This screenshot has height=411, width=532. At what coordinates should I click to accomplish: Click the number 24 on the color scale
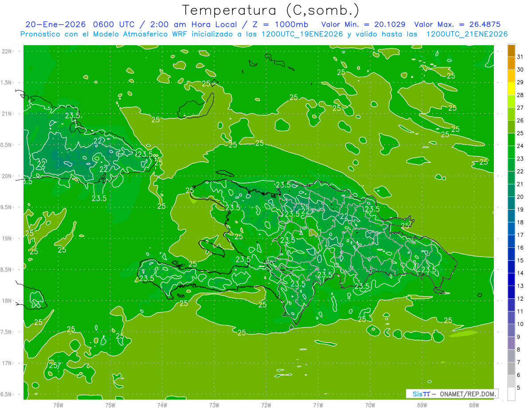[x=520, y=146]
